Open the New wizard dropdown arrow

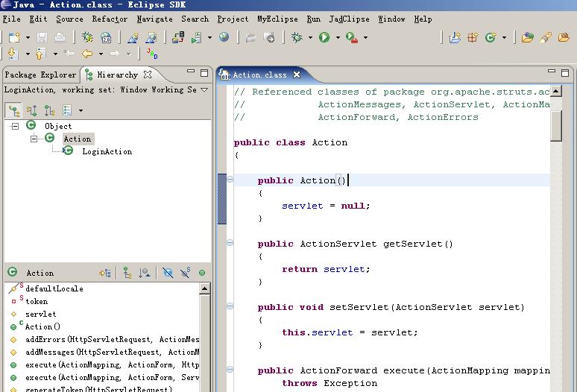point(28,37)
